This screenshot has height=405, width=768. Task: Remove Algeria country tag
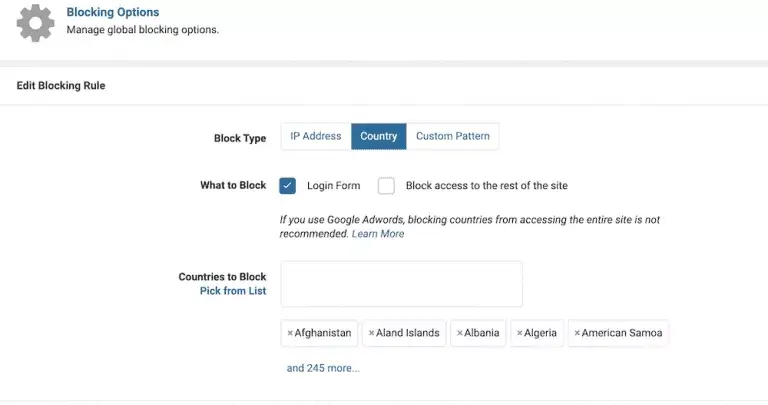click(520, 333)
